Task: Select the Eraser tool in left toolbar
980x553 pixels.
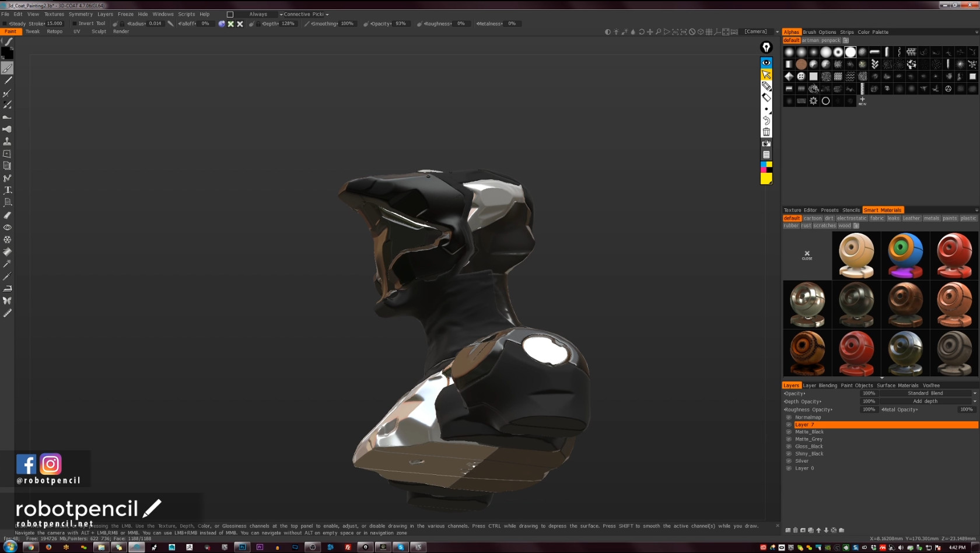Action: pyautogui.click(x=8, y=215)
